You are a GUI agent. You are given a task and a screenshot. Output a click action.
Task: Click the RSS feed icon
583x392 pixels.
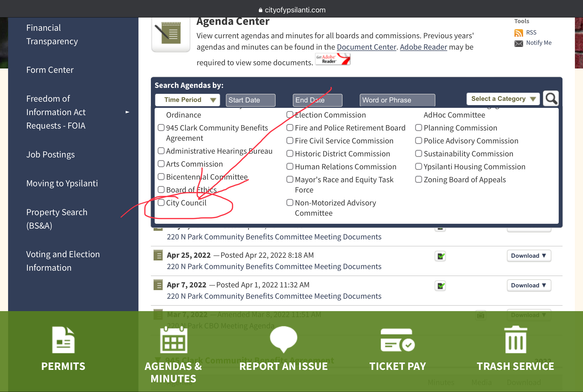pyautogui.click(x=518, y=33)
